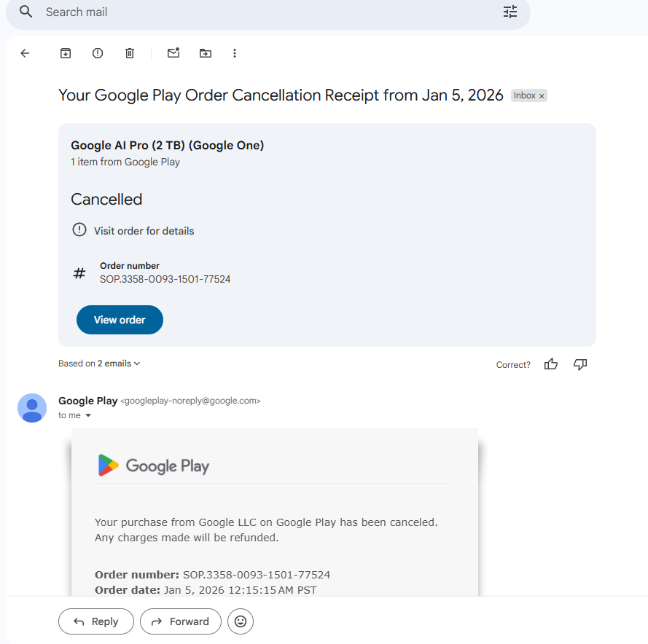This screenshot has width=648, height=644.
Task: Click the Reply button
Action: [96, 621]
